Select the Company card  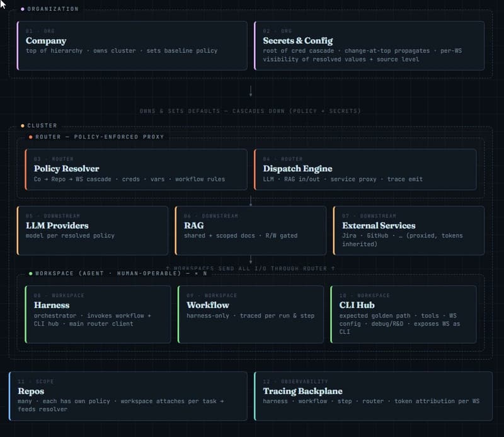pos(128,45)
